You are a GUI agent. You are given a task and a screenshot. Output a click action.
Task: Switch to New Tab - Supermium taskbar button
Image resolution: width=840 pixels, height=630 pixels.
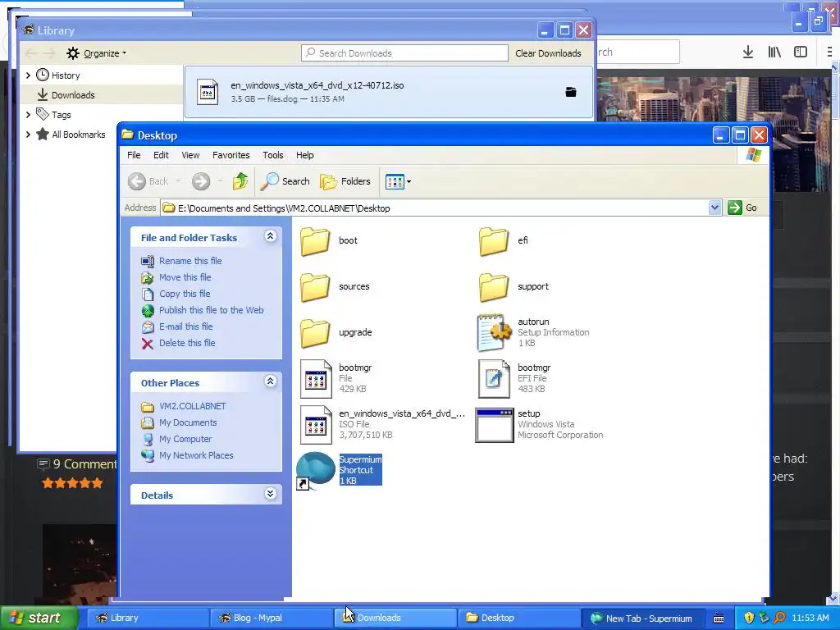click(x=642, y=618)
